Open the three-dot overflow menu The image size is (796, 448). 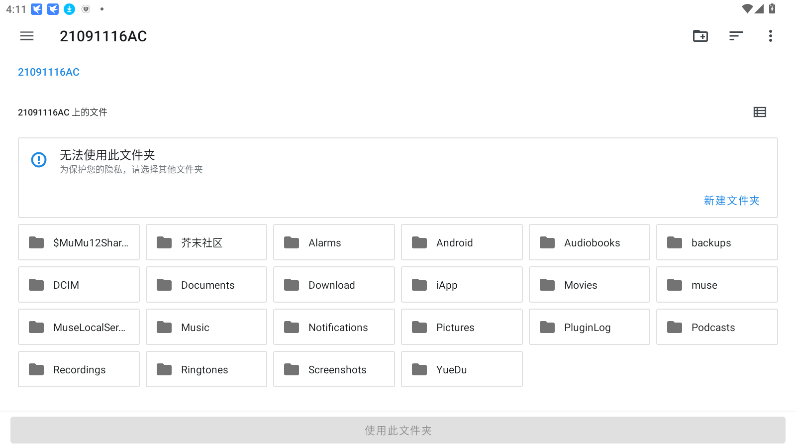tap(770, 36)
